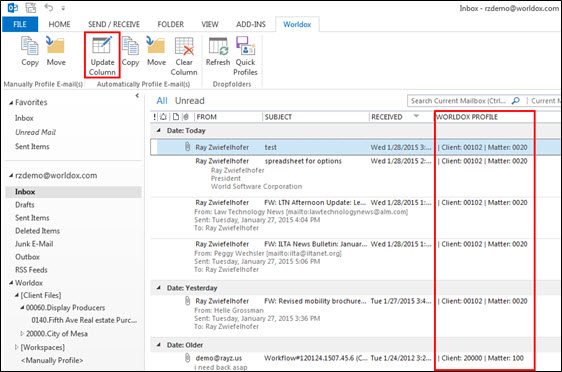
Task: Click the Update Column button
Action: (x=102, y=55)
